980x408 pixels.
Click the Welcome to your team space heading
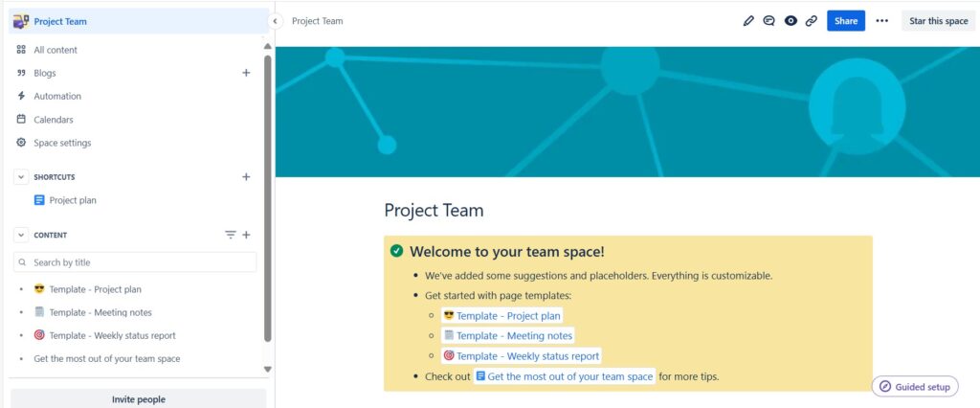point(507,252)
